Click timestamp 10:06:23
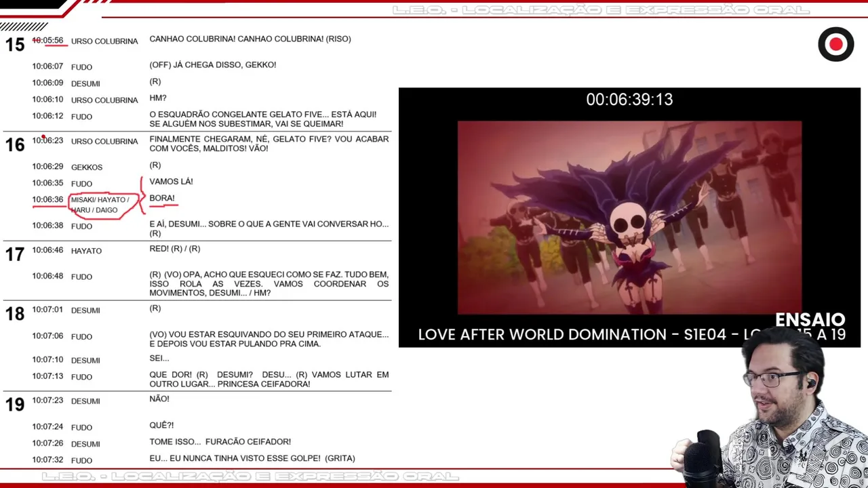 coord(47,140)
